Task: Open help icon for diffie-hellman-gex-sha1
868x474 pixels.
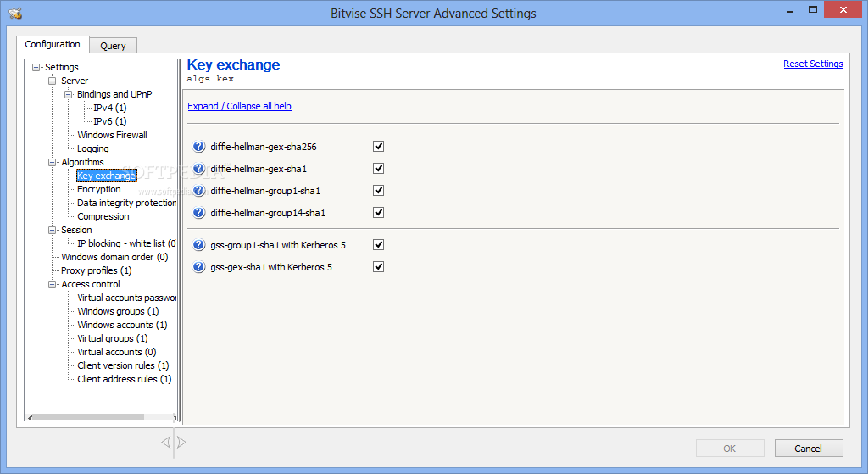Action: coord(198,169)
